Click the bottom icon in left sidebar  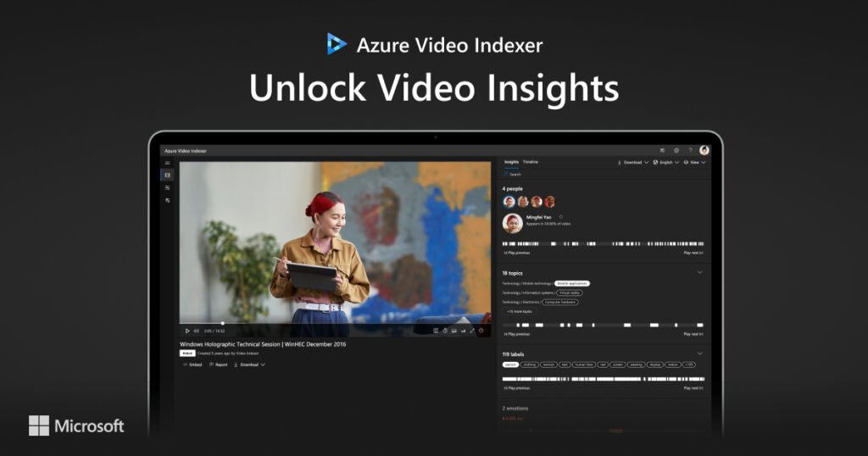(167, 200)
